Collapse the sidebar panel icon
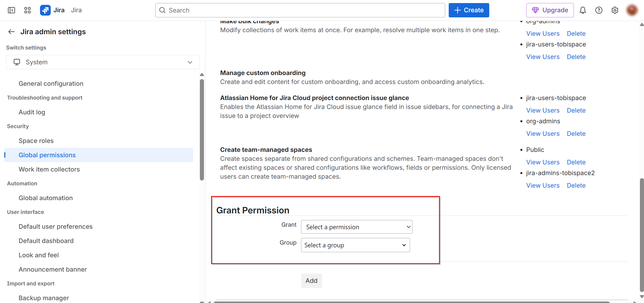Viewport: 644px width, 303px height. pyautogui.click(x=11, y=10)
